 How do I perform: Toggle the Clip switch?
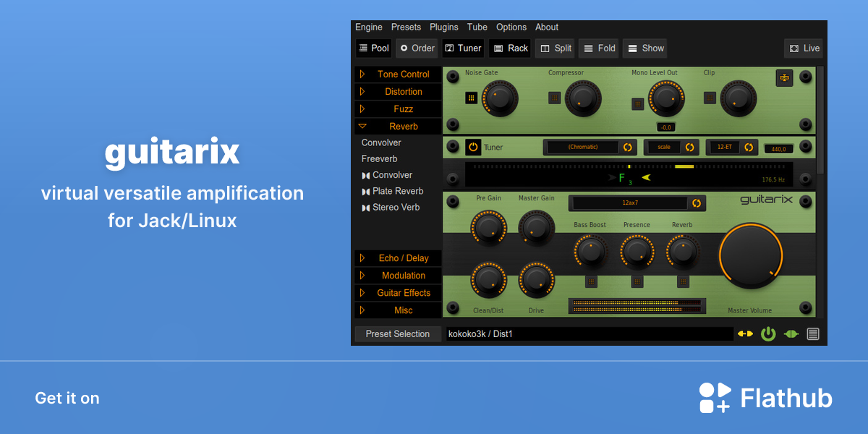coord(710,98)
